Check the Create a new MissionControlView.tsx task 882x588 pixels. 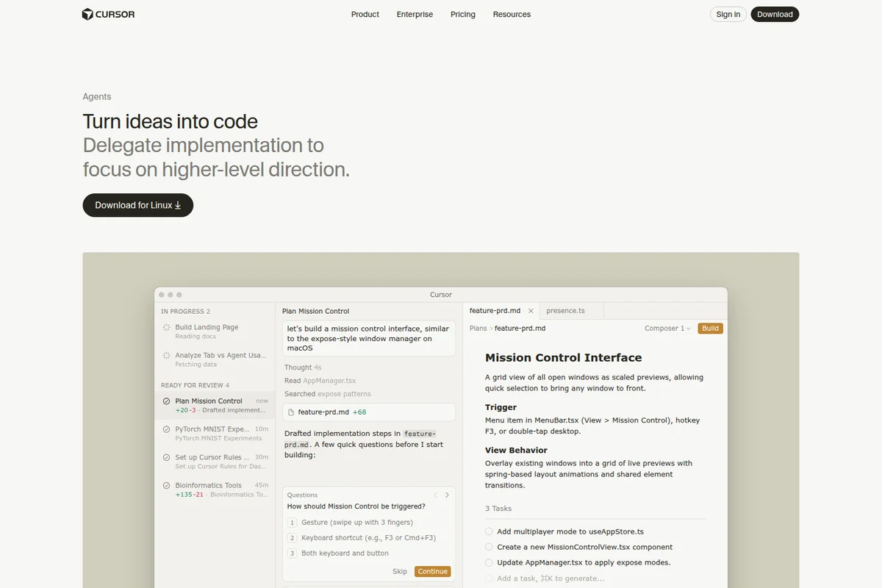click(x=489, y=547)
